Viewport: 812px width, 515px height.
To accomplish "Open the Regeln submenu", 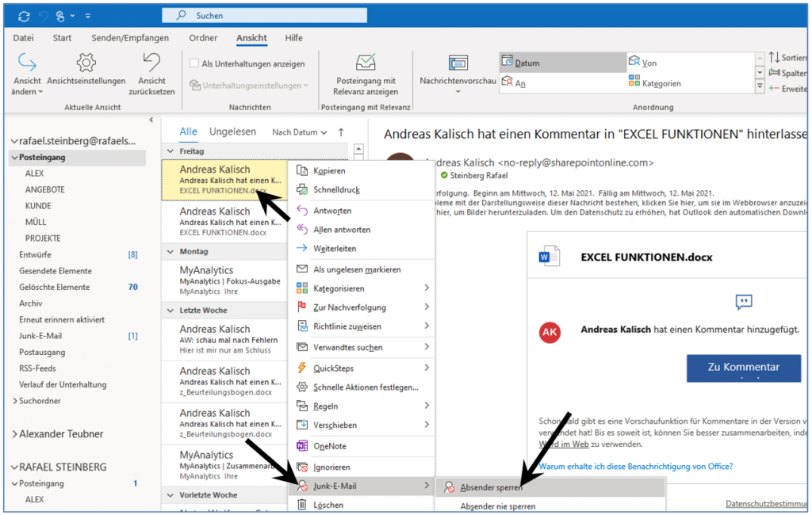I will 362,406.
